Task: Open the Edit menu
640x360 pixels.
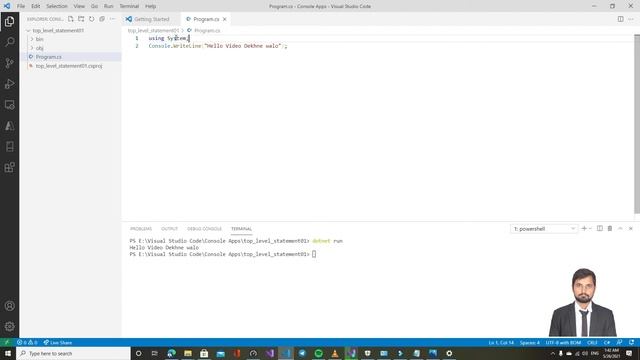Action: pyautogui.click(x=36, y=6)
